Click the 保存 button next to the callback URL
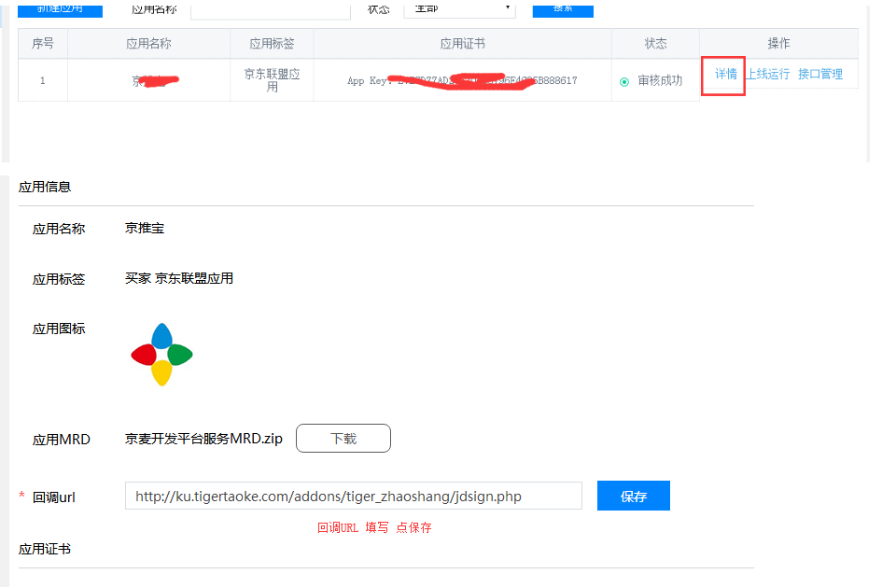 634,496
